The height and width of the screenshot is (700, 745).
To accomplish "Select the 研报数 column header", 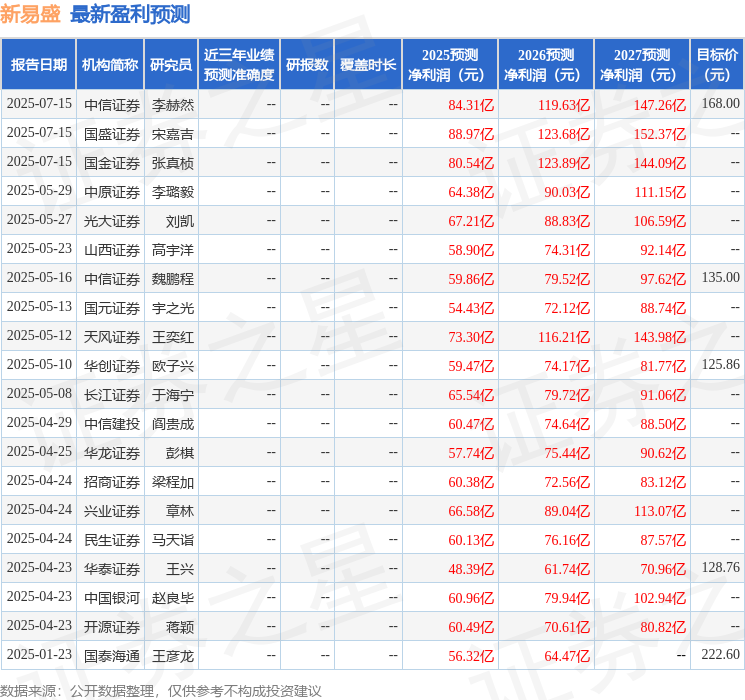I will click(307, 65).
